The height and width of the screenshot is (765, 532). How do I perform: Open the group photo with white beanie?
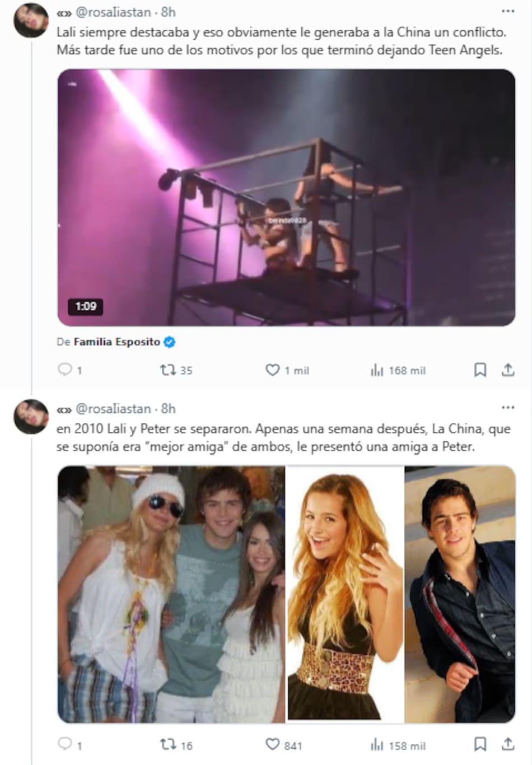pyautogui.click(x=171, y=594)
